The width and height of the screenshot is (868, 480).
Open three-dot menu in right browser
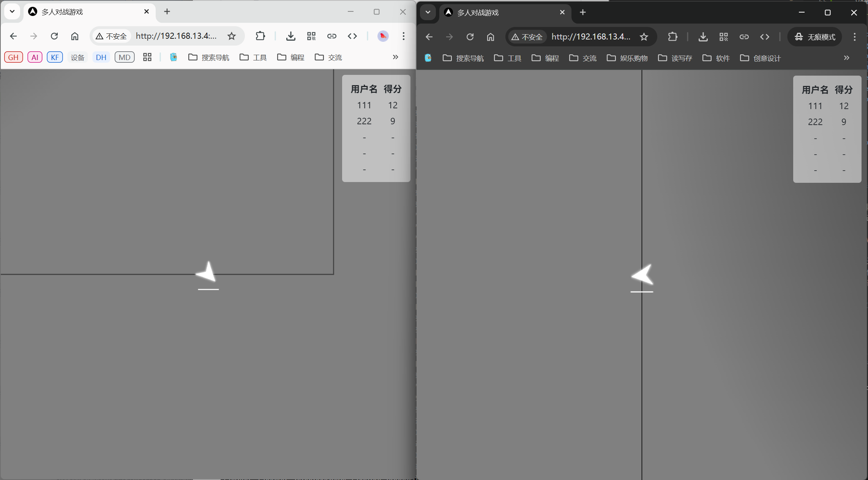pos(855,37)
